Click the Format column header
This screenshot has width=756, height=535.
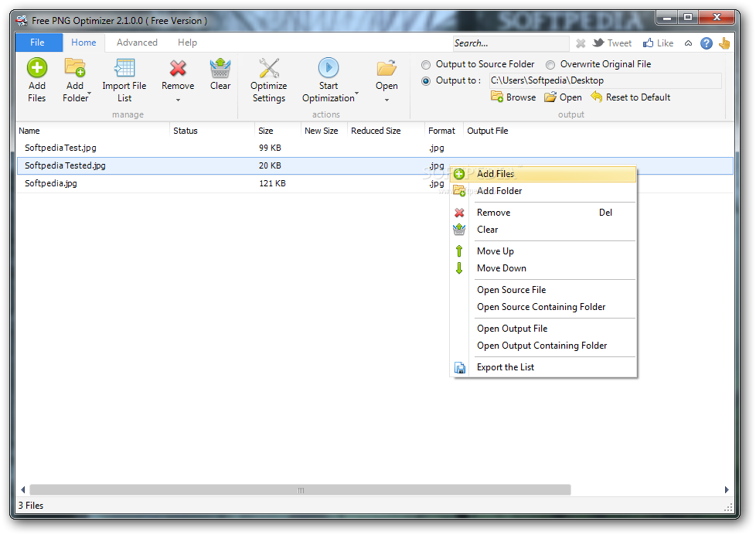(444, 131)
